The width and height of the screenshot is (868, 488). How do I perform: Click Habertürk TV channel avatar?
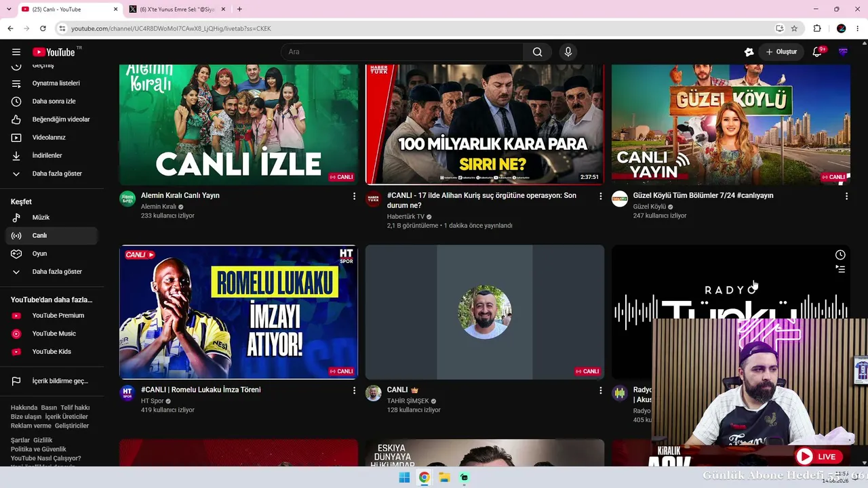(x=374, y=199)
